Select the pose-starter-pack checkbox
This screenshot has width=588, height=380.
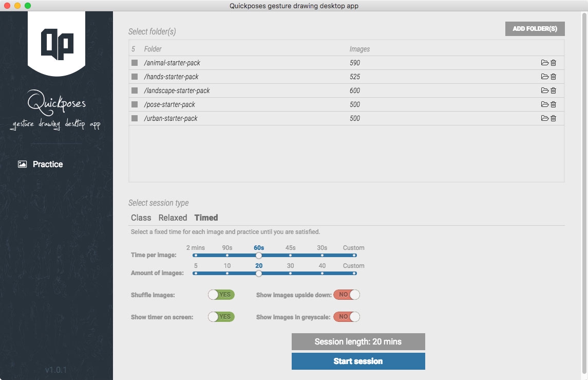click(135, 104)
